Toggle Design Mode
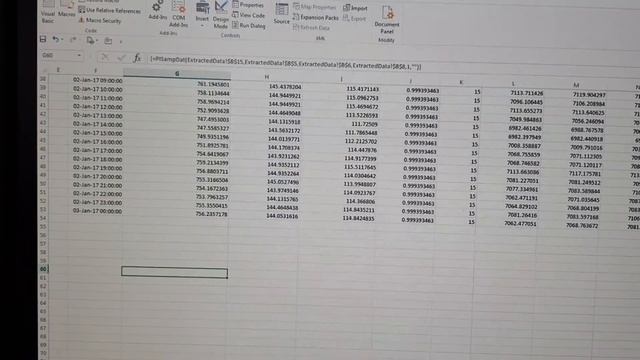 [221, 16]
